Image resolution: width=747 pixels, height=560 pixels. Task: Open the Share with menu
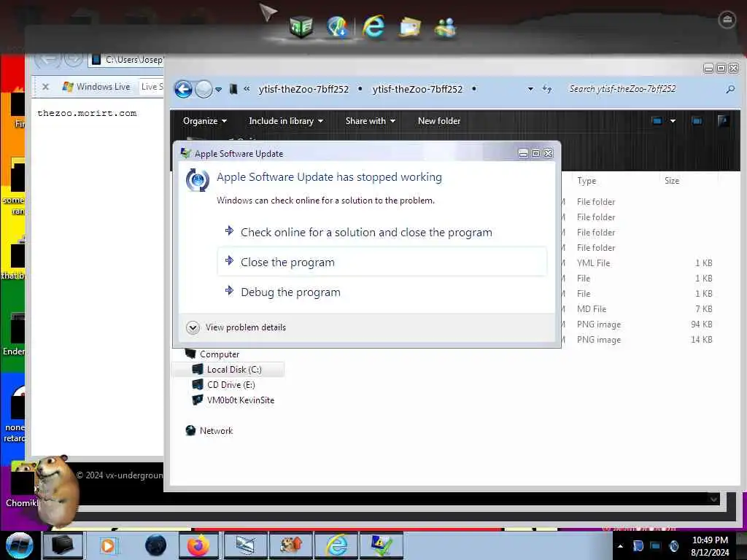[370, 121]
